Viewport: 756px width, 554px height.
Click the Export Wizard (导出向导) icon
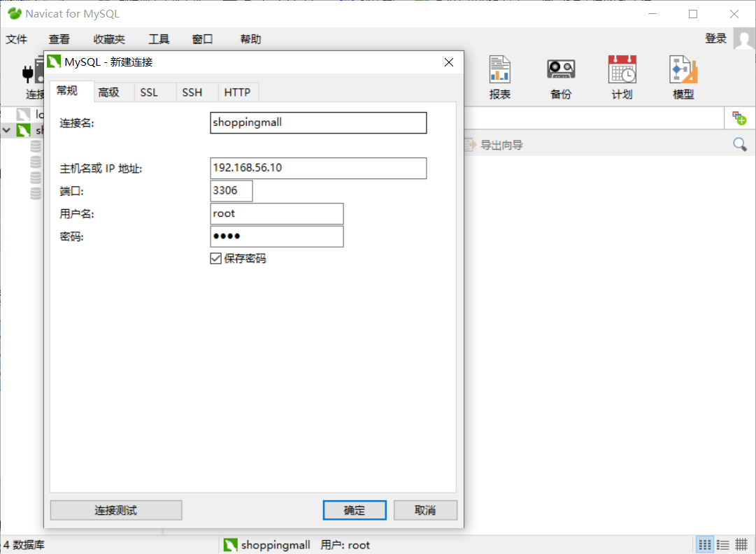coord(469,145)
